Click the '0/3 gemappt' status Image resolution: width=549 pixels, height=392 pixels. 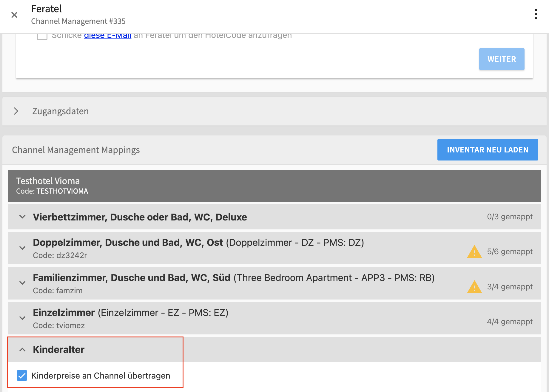point(510,217)
